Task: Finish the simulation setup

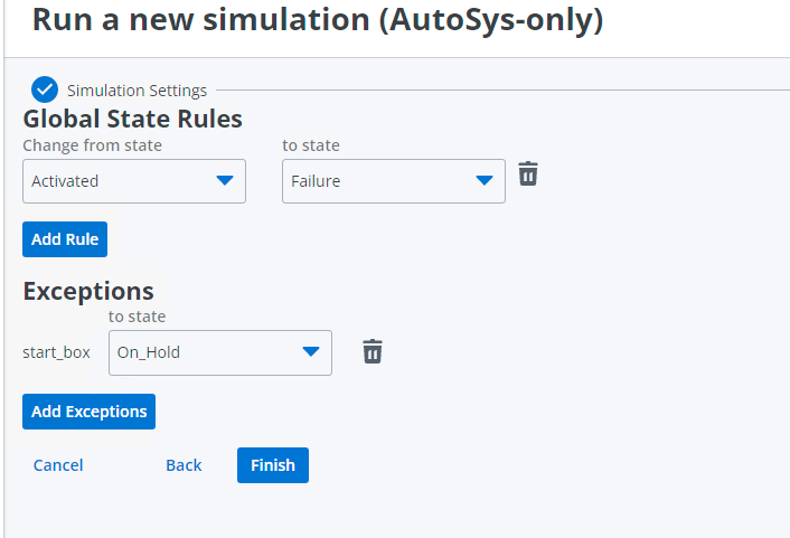Action: click(x=273, y=465)
